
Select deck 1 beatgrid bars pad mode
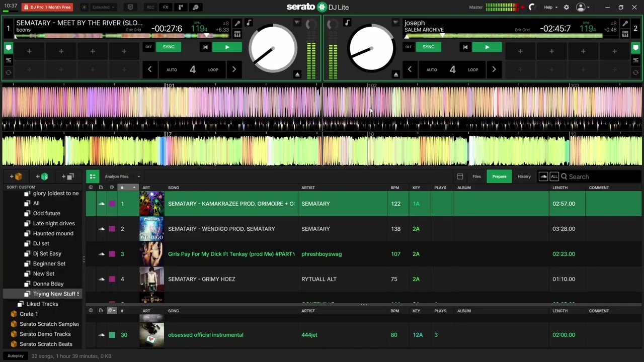(x=9, y=60)
